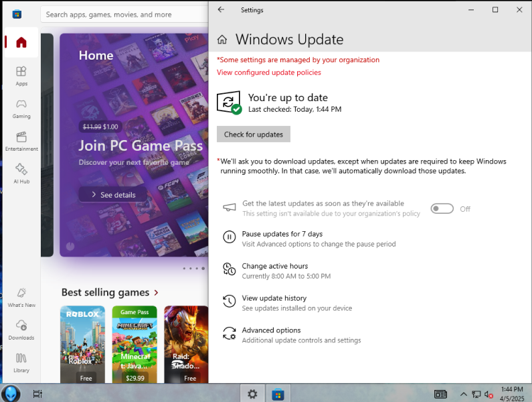Click the $11.99 $1.00 price badge
Image resolution: width=532 pixels, height=402 pixels.
[x=100, y=127]
